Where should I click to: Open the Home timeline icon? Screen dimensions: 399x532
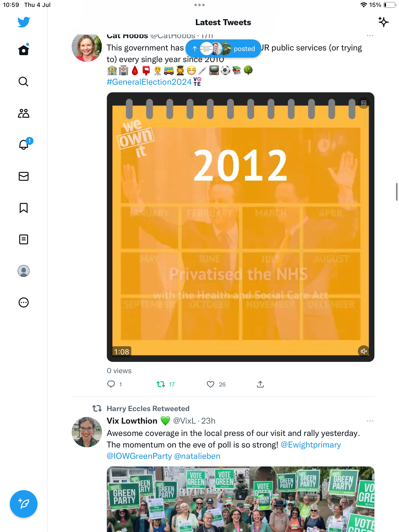point(24,50)
